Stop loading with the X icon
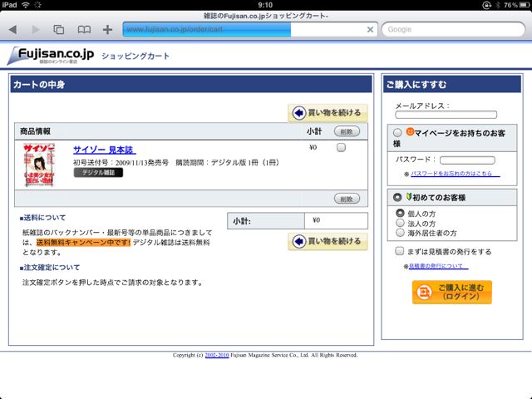 click(370, 30)
